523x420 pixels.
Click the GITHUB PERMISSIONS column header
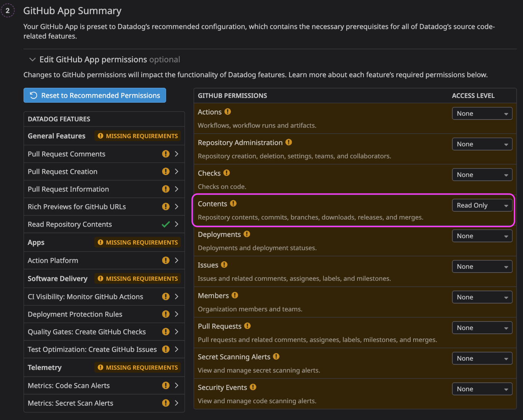coord(232,96)
